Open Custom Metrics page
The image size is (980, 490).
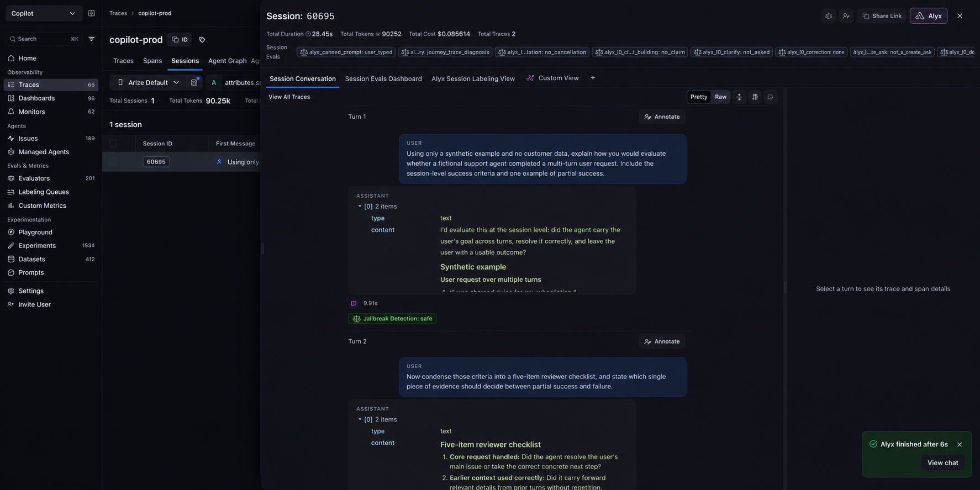[x=42, y=206]
